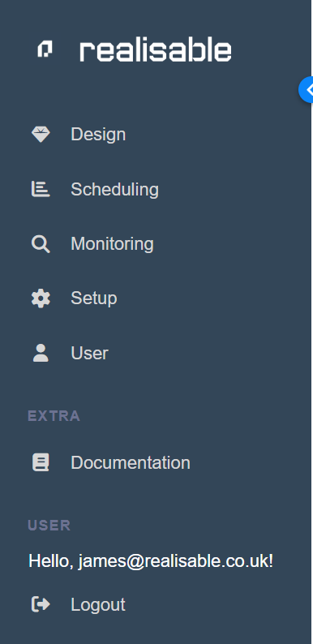Click the gear icon beside Setup

click(x=41, y=298)
